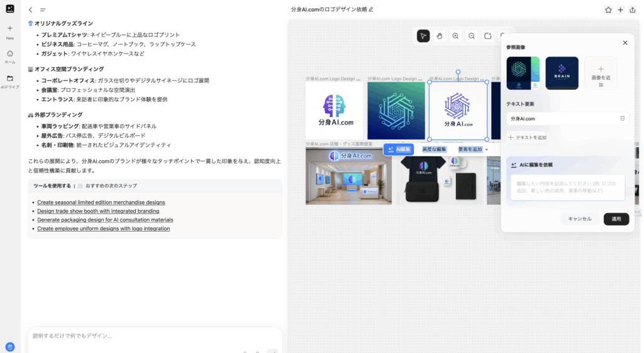Screen dimensions: 644x353
Task: Edit project title with pencil icon
Action: [371, 9]
